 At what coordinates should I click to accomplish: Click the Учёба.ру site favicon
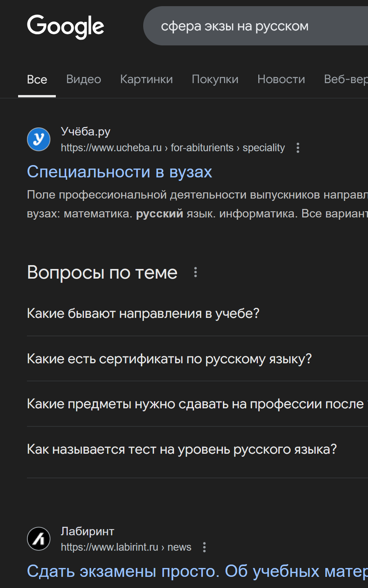click(x=38, y=139)
